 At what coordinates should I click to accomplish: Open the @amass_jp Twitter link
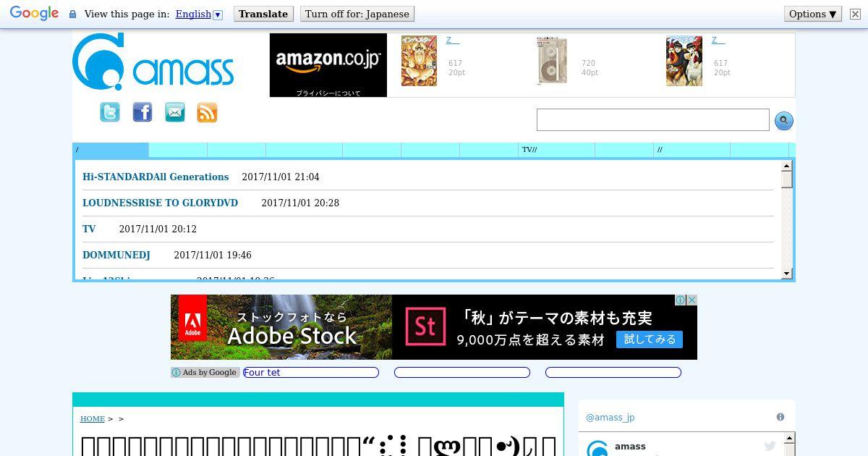pyautogui.click(x=610, y=418)
